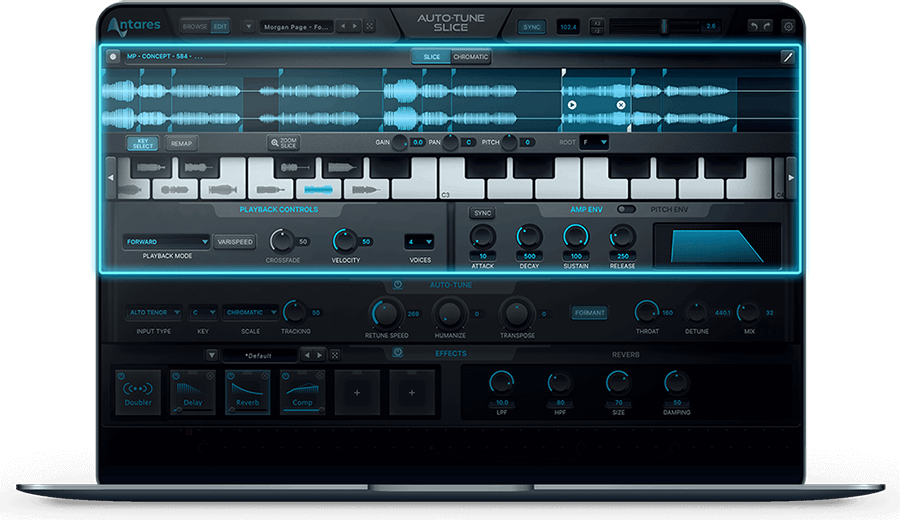This screenshot has width=900, height=520.
Task: Open effects preset dropdown arrow
Action: tap(211, 355)
